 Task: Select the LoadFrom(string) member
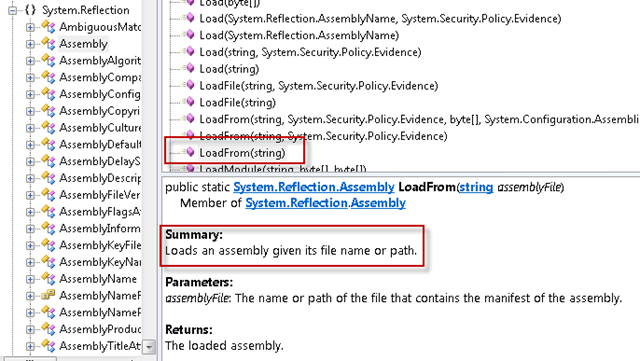point(242,153)
